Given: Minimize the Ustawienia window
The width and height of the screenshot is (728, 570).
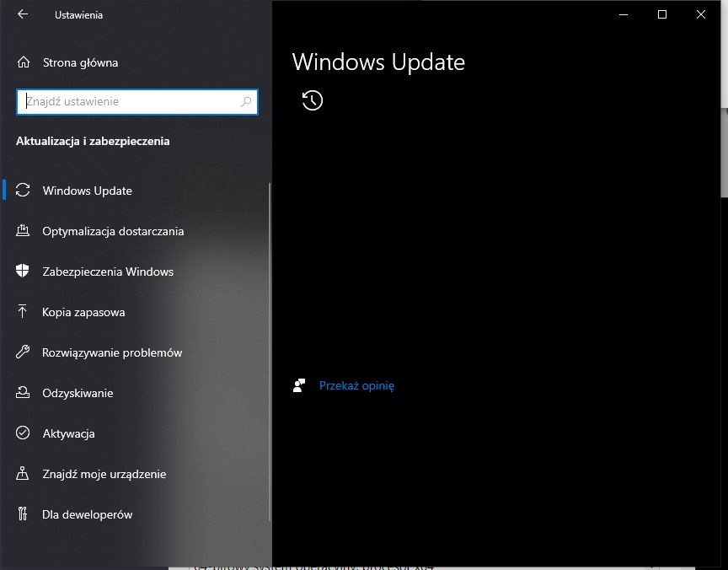Looking at the screenshot, I should [x=624, y=14].
